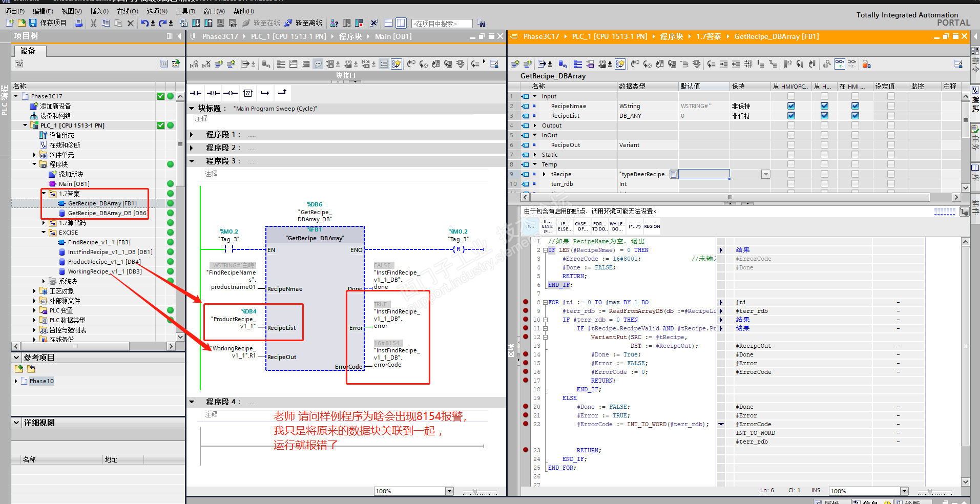Uncheck HMI/OPC accessible for RecipeNmae
980x504 pixels.
(791, 106)
